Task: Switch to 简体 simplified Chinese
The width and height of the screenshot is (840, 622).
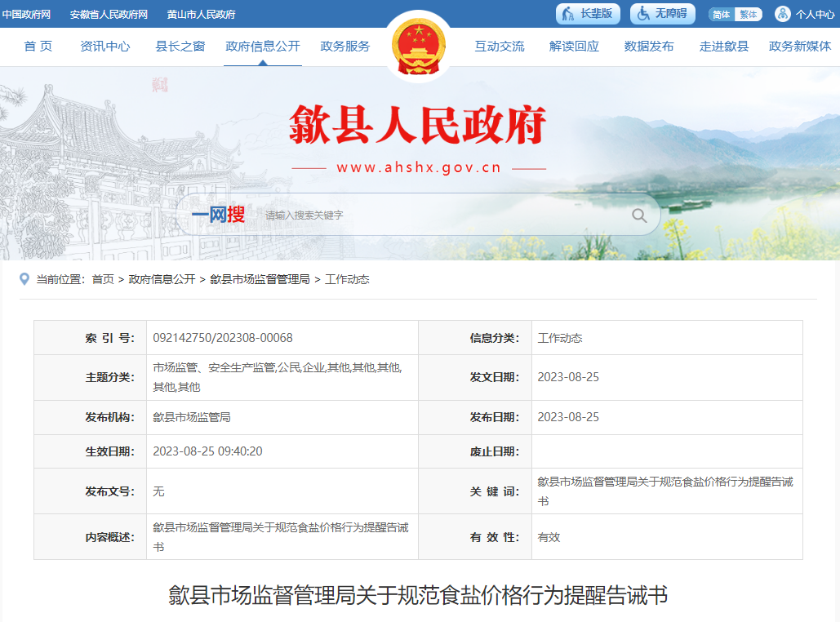Action: pyautogui.click(x=722, y=15)
